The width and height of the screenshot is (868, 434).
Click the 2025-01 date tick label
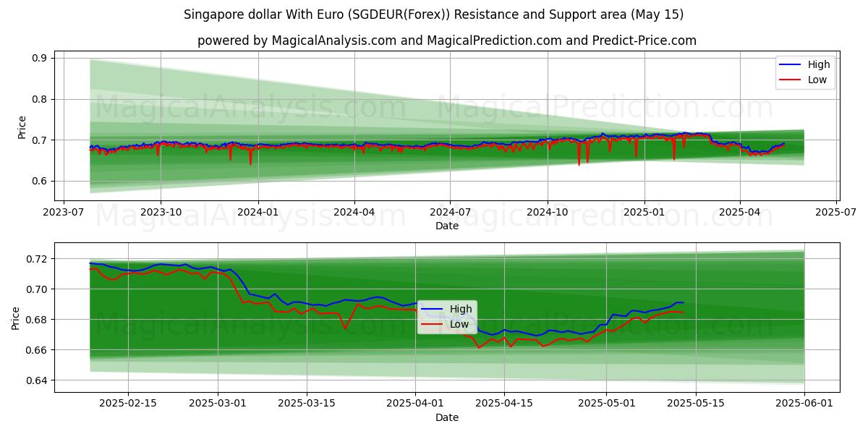pyautogui.click(x=644, y=212)
